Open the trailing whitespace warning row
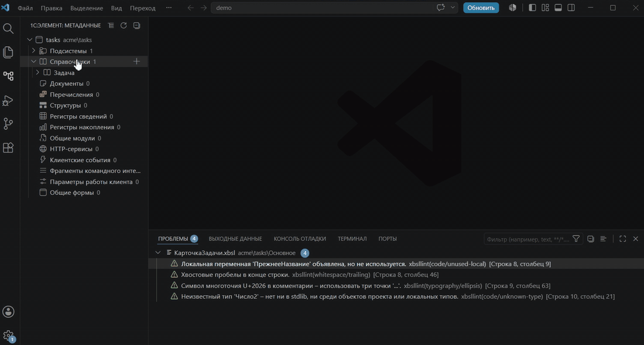 [x=396, y=275]
